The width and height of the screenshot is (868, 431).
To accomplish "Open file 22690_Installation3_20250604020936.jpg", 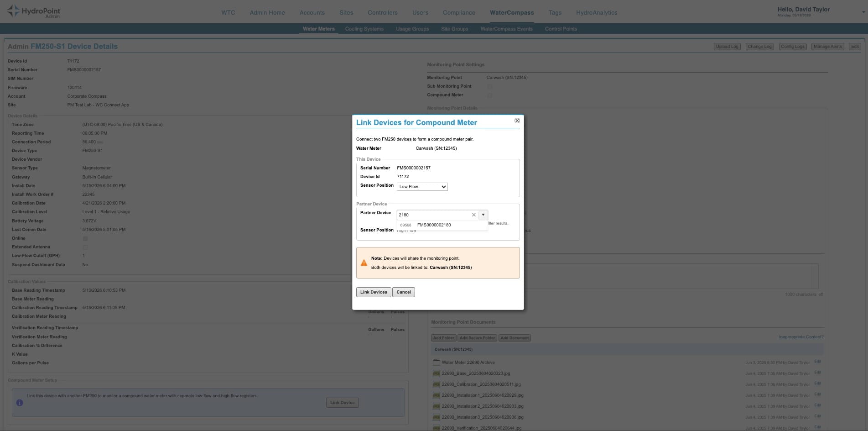I will coord(483,417).
